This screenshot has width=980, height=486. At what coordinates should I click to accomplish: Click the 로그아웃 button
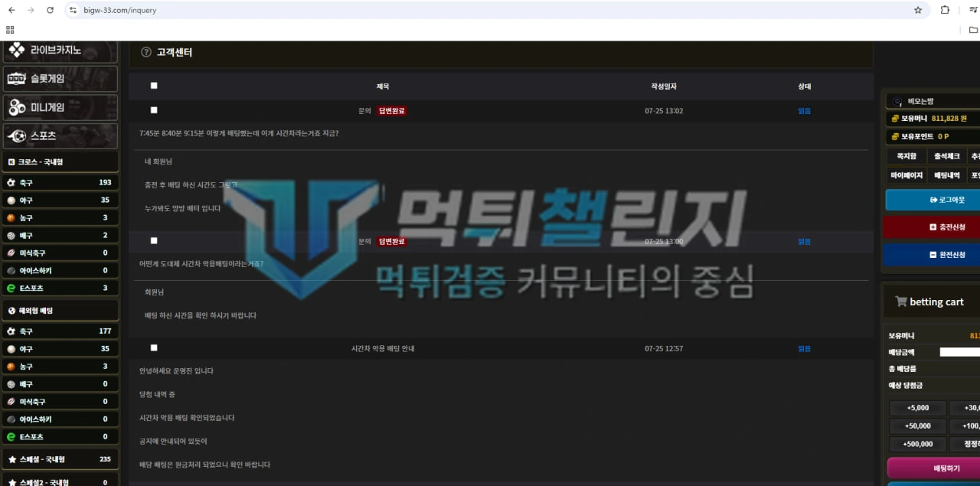click(933, 199)
